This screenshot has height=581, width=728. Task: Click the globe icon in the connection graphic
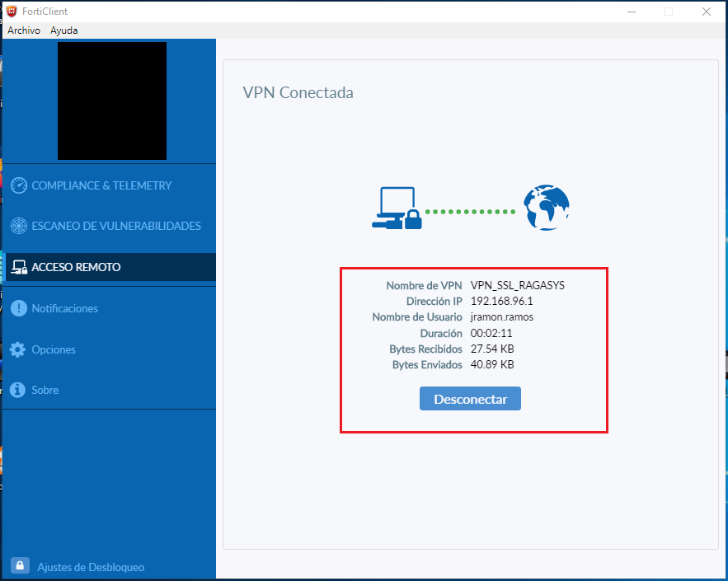(x=546, y=208)
